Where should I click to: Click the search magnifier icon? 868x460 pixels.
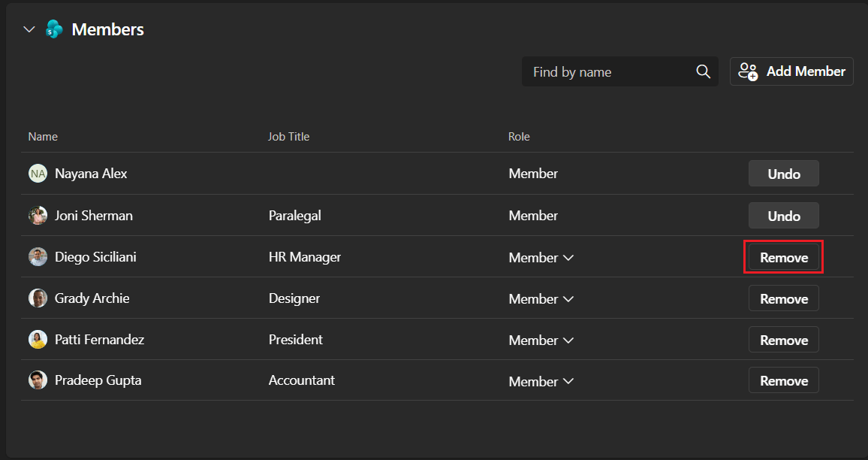click(x=703, y=71)
